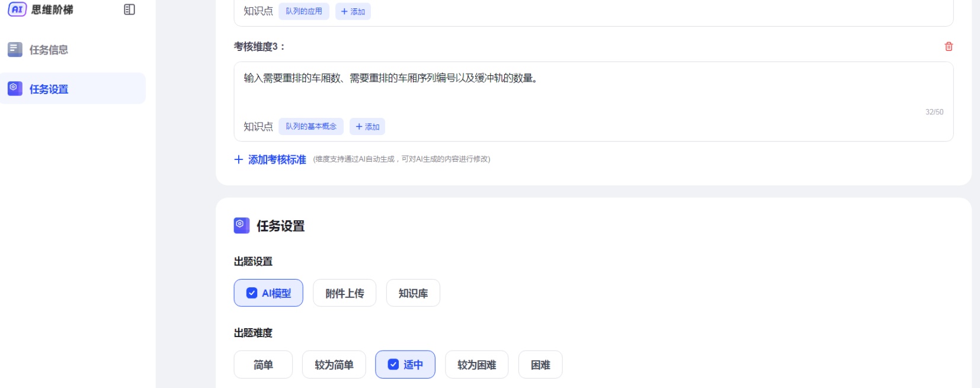Set difficulty to 困难
The image size is (980, 388).
coord(540,365)
